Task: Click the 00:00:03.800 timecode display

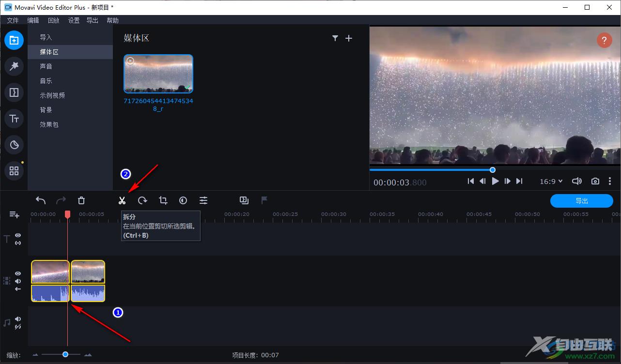Action: (x=400, y=182)
